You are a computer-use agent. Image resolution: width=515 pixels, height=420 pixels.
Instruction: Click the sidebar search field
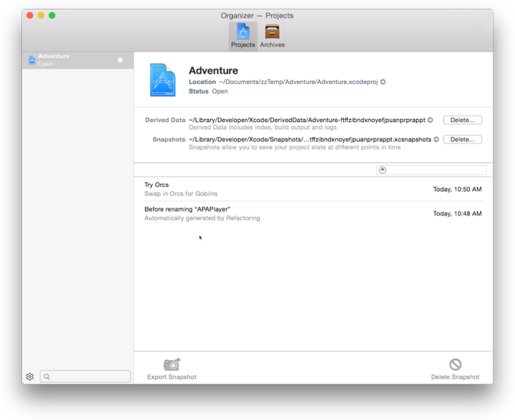tap(85, 376)
